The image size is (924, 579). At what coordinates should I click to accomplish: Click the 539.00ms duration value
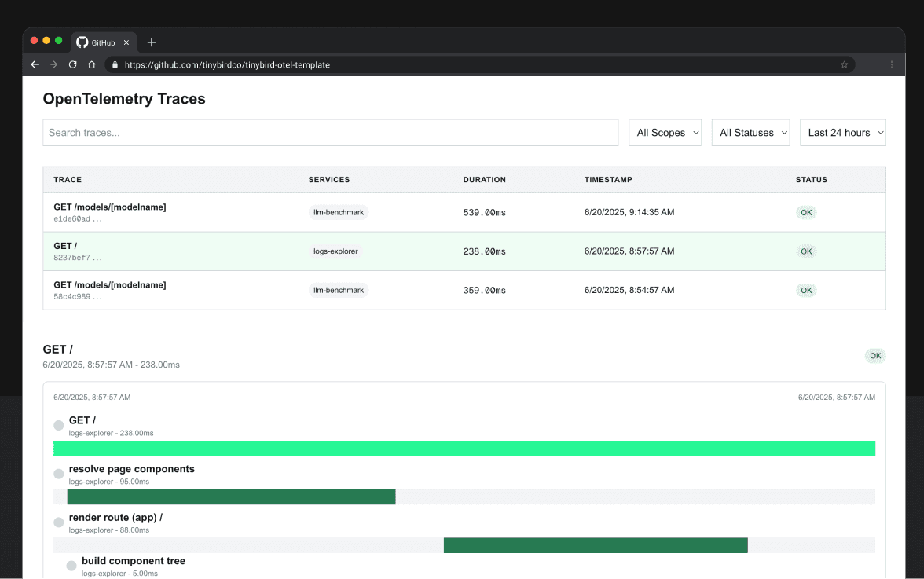(484, 213)
